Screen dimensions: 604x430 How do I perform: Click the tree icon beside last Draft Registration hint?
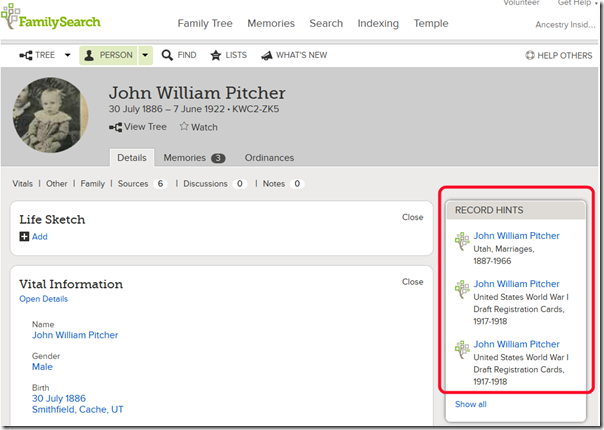(x=462, y=349)
